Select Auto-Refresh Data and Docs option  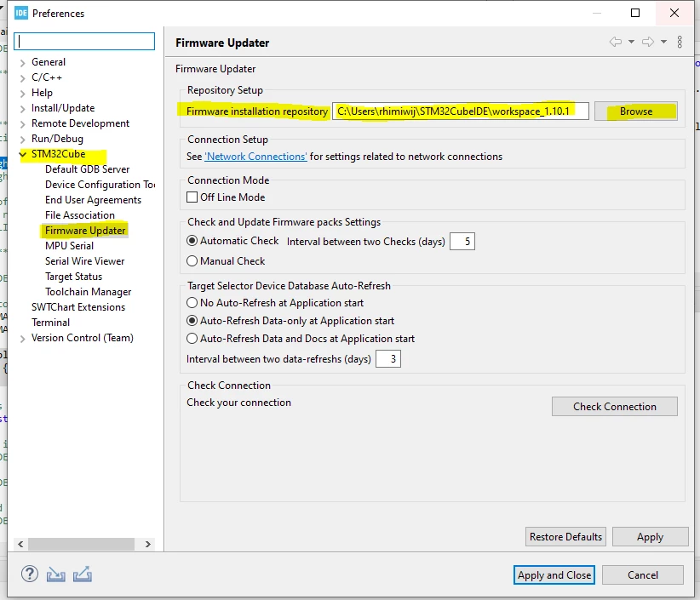pos(192,339)
